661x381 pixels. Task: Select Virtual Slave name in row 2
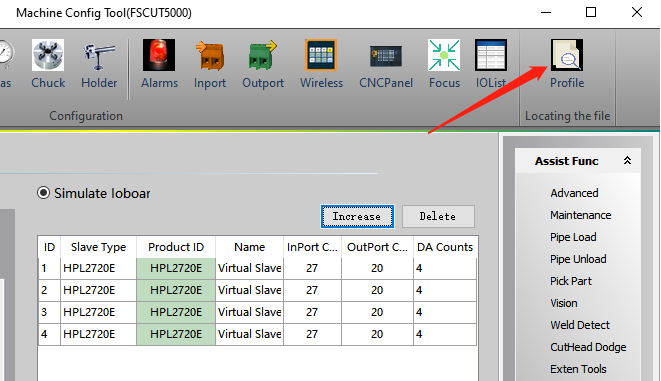point(250,290)
